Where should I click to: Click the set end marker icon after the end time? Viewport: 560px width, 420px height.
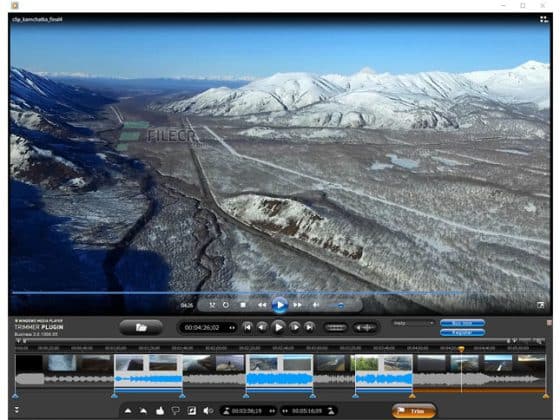[x=331, y=411]
